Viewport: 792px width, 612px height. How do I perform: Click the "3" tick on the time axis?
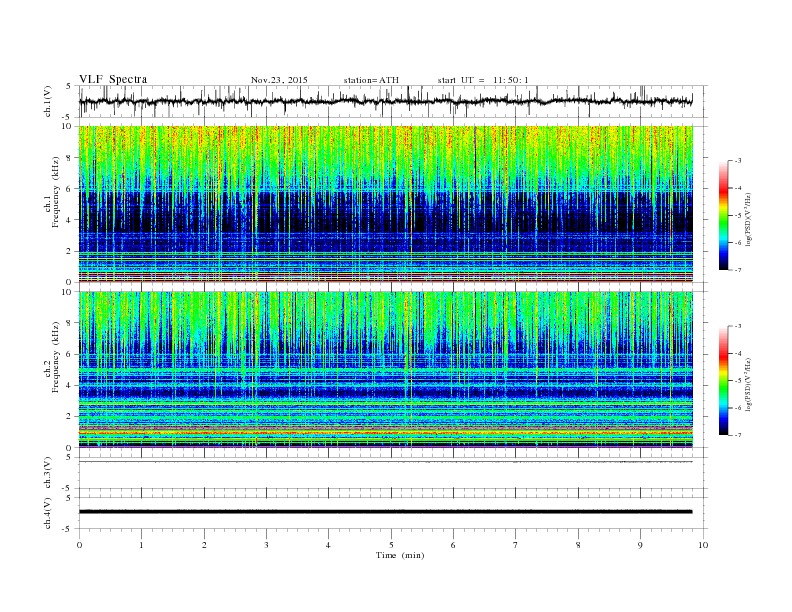click(x=266, y=545)
